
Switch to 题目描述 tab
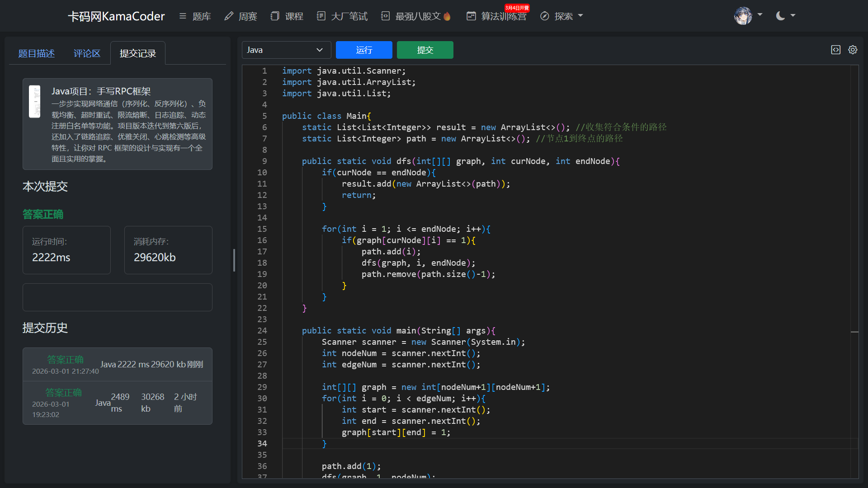pyautogui.click(x=36, y=53)
